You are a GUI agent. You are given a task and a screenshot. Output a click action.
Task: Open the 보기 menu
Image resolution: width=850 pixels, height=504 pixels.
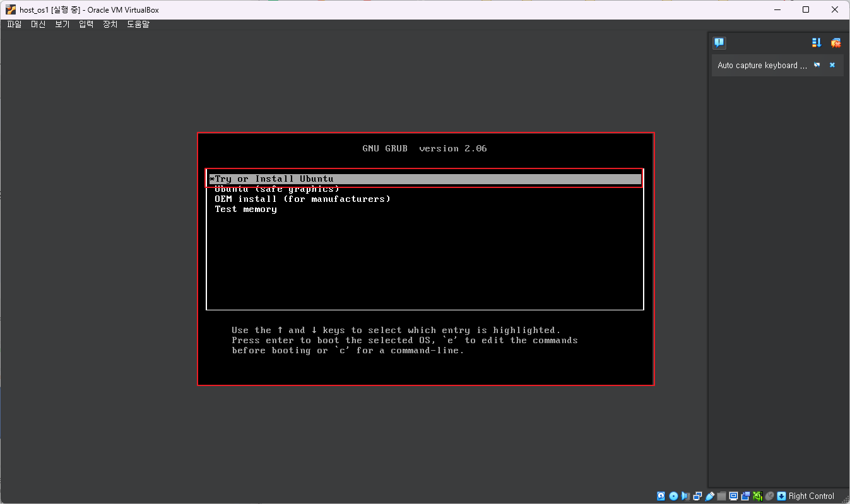(62, 24)
